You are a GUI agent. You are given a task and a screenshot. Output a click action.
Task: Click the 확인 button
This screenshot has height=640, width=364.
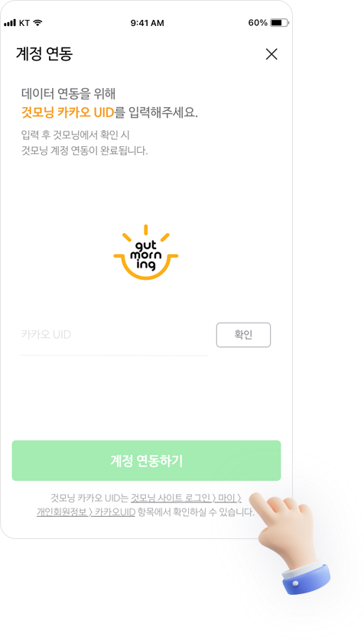click(x=243, y=335)
